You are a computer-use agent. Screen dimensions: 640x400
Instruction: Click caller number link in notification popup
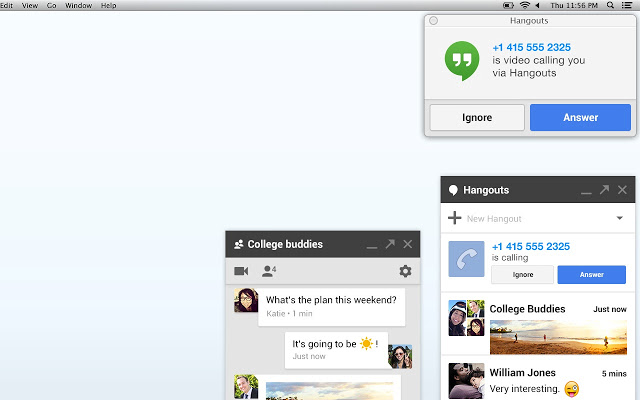pyautogui.click(x=531, y=47)
